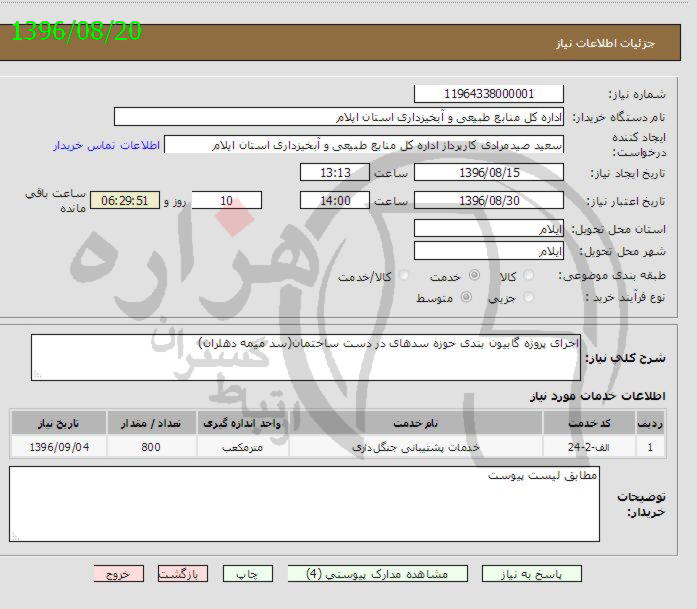697x609 pixels.
Task: Open مشاهده مدارک پیوستی (4) attachments
Action: [x=377, y=574]
